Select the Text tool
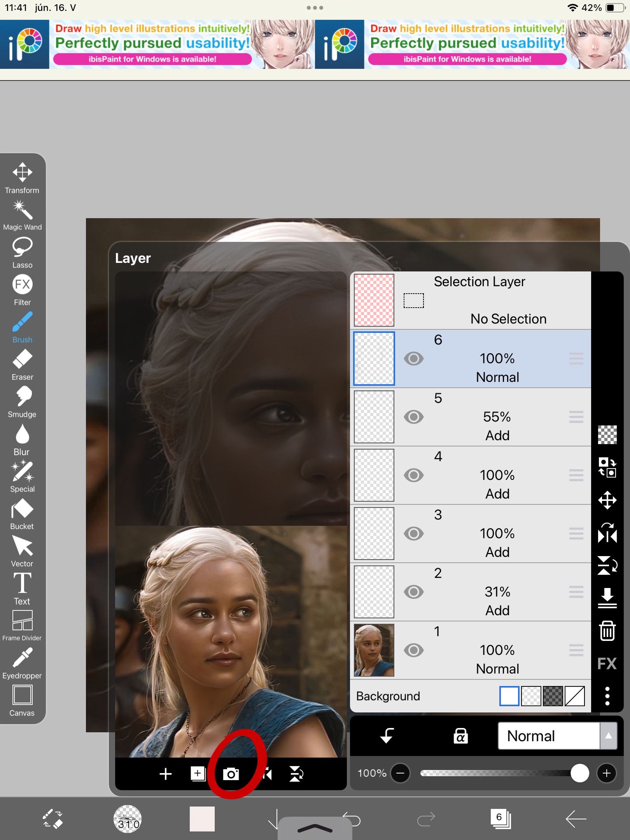 tap(22, 589)
